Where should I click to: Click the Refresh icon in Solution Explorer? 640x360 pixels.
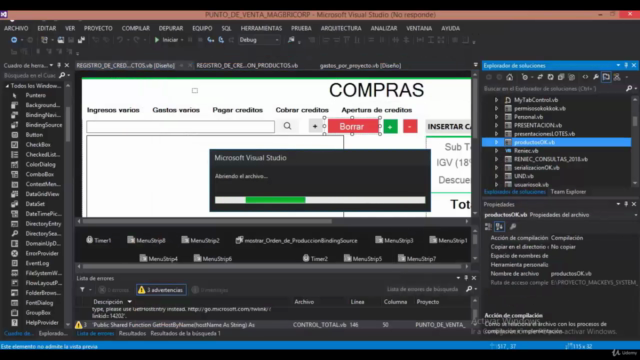coord(550,77)
